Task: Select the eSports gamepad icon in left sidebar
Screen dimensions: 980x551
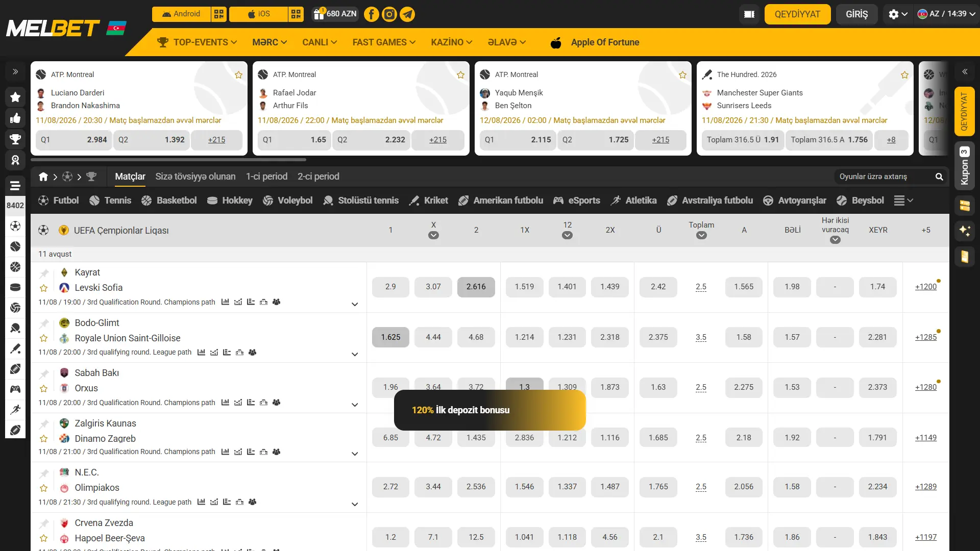Action: point(15,389)
